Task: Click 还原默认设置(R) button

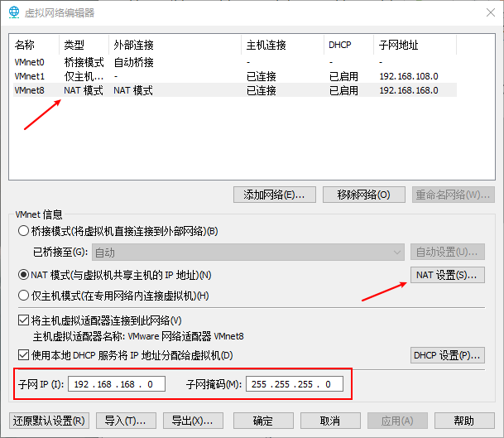Action: pos(49,421)
